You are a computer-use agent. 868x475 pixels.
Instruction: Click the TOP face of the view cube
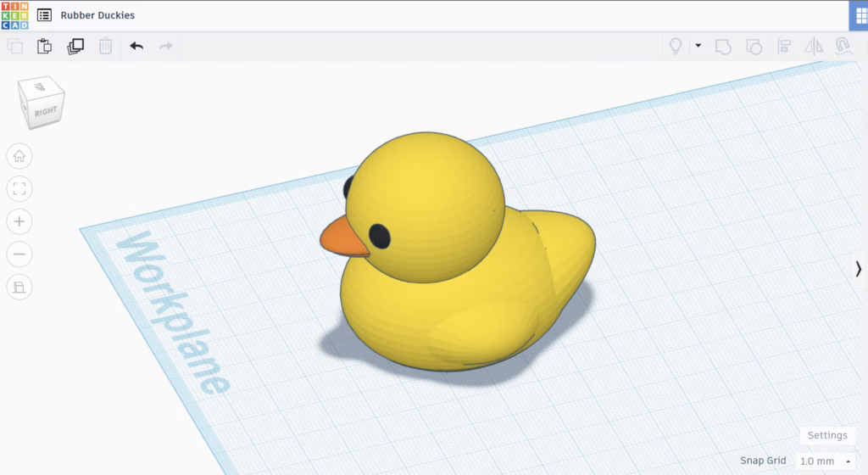tap(41, 87)
